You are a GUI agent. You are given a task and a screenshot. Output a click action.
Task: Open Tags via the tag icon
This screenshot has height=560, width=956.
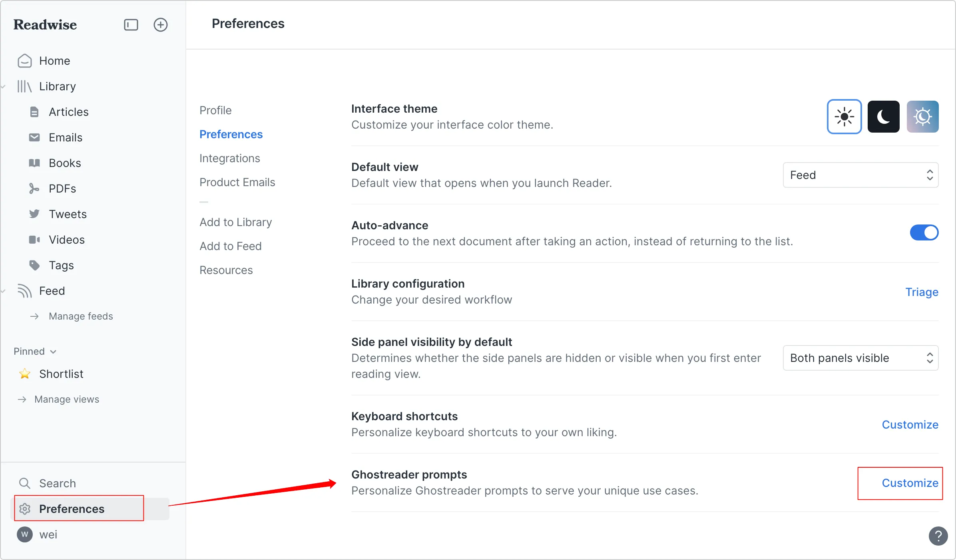34,265
